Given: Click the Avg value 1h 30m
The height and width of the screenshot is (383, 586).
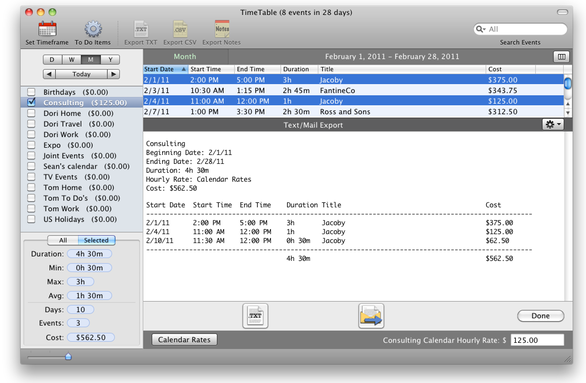Looking at the screenshot, I should 89,296.
